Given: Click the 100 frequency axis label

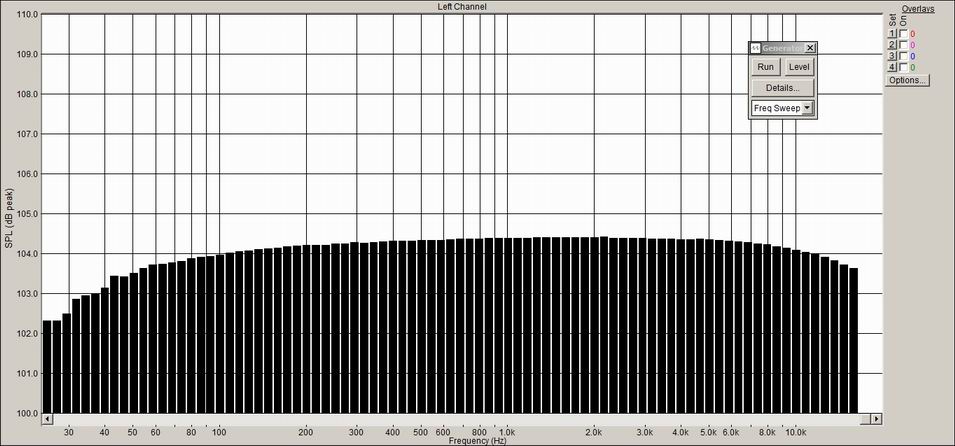Looking at the screenshot, I should tap(219, 432).
